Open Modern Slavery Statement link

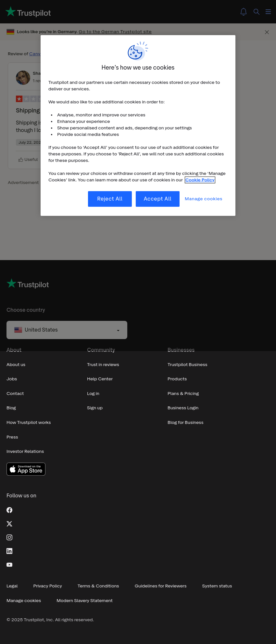pyautogui.click(x=85, y=601)
